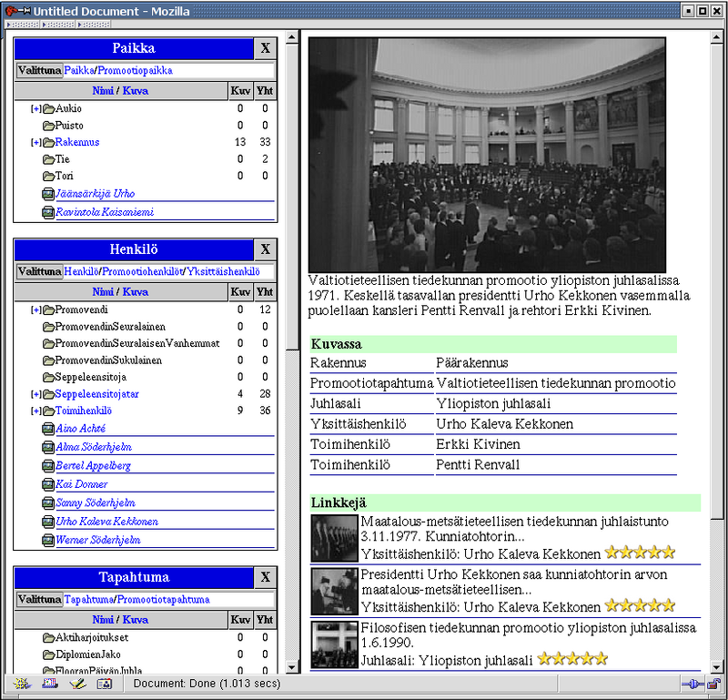Toggle the online/offline plug icon

coord(693,684)
